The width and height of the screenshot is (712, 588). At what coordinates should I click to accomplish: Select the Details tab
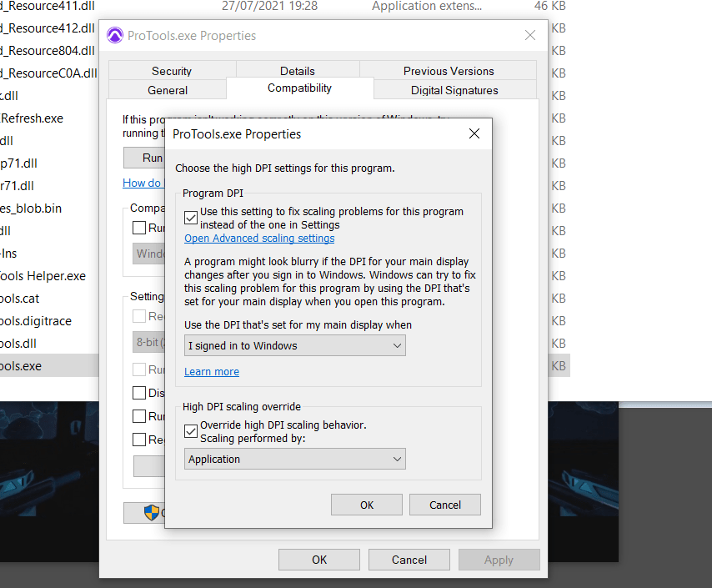pos(298,71)
